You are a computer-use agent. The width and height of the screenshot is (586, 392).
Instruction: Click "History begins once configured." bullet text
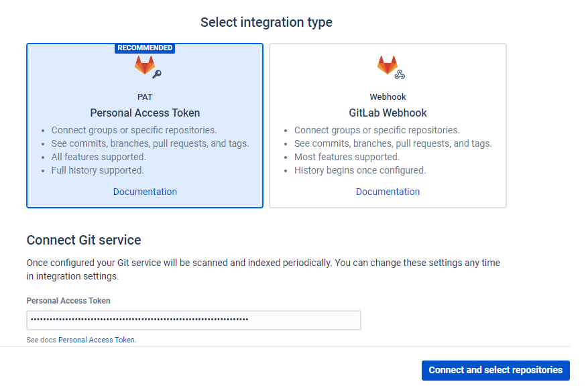pos(359,170)
